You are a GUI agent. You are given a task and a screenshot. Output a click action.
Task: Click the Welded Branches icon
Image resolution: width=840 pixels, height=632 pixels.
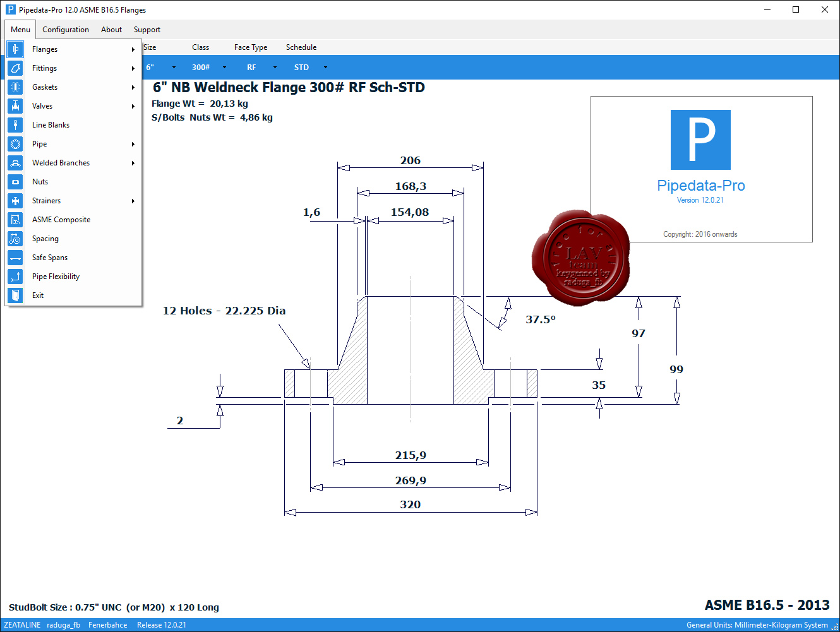coord(15,163)
